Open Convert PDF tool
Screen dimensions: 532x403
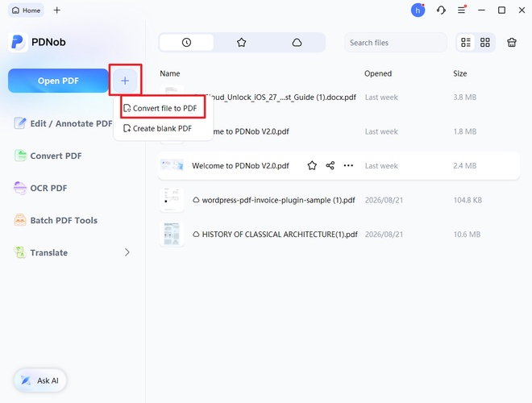coord(48,156)
